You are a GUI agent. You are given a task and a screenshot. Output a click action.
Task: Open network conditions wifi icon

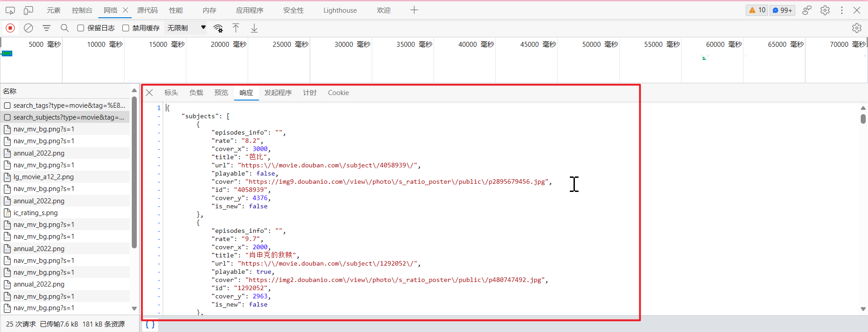(218, 28)
